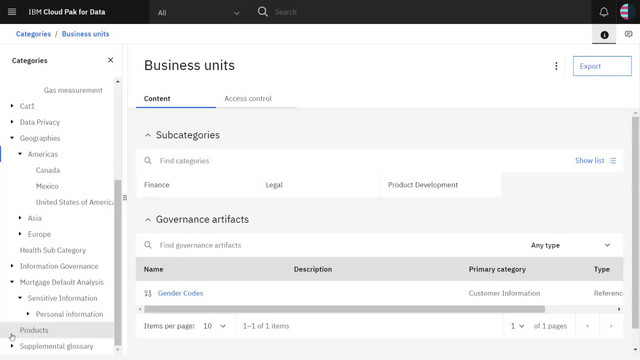640x360 pixels.
Task: Select Canada in the category tree
Action: 48,170
